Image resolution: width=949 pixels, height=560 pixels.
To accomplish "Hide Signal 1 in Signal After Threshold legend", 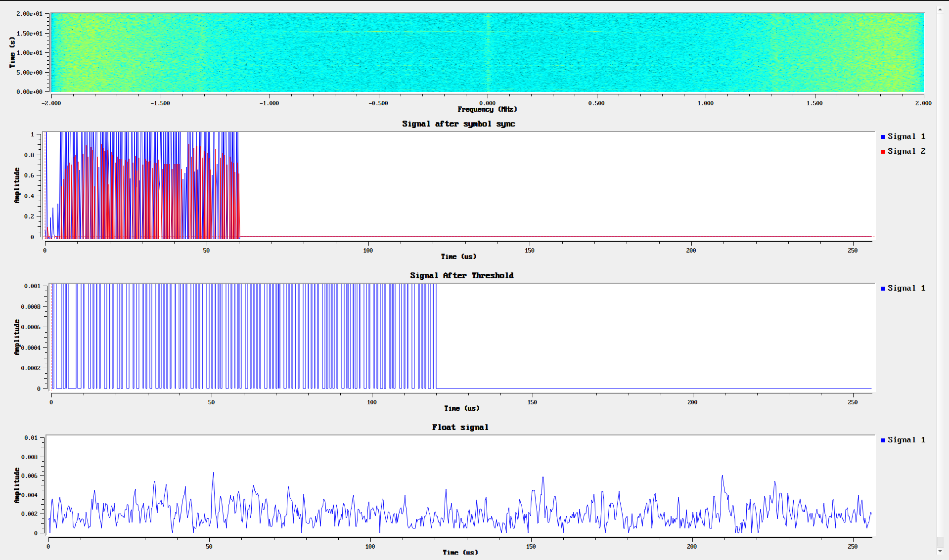I will point(906,288).
